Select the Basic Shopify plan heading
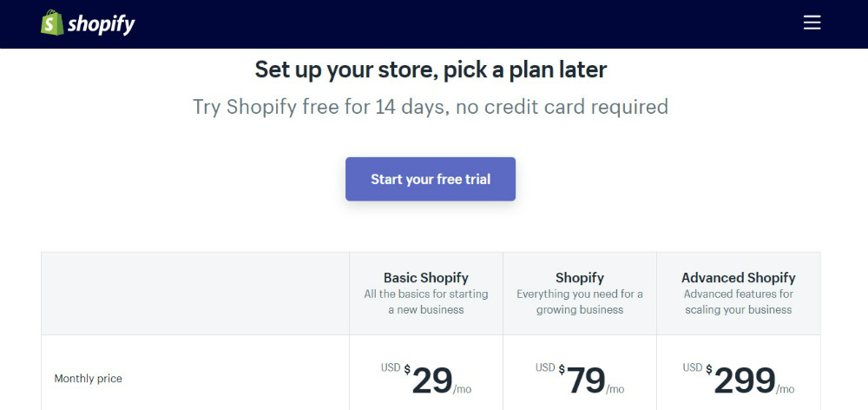The image size is (868, 410). coord(425,278)
